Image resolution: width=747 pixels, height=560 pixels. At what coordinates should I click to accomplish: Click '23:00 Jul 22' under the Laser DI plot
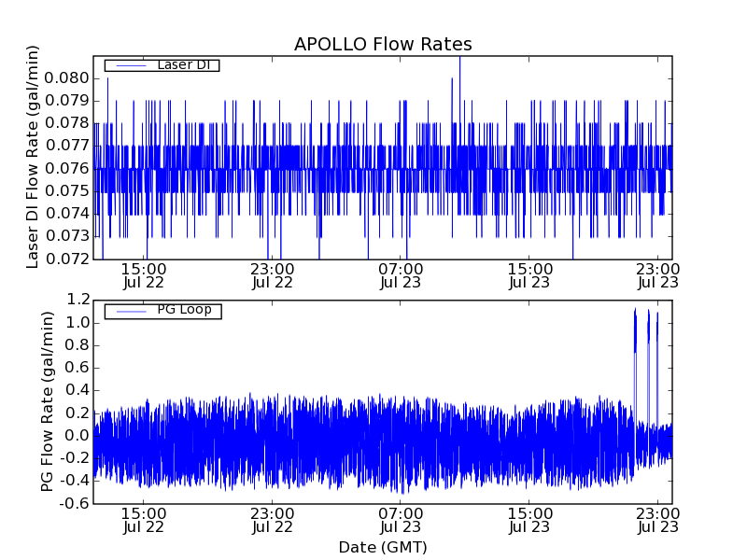point(272,275)
